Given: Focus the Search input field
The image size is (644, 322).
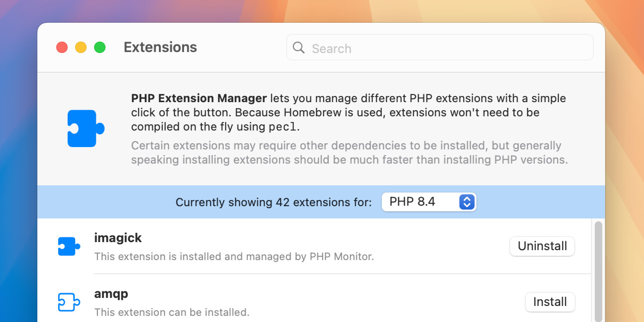Looking at the screenshot, I should (x=445, y=48).
